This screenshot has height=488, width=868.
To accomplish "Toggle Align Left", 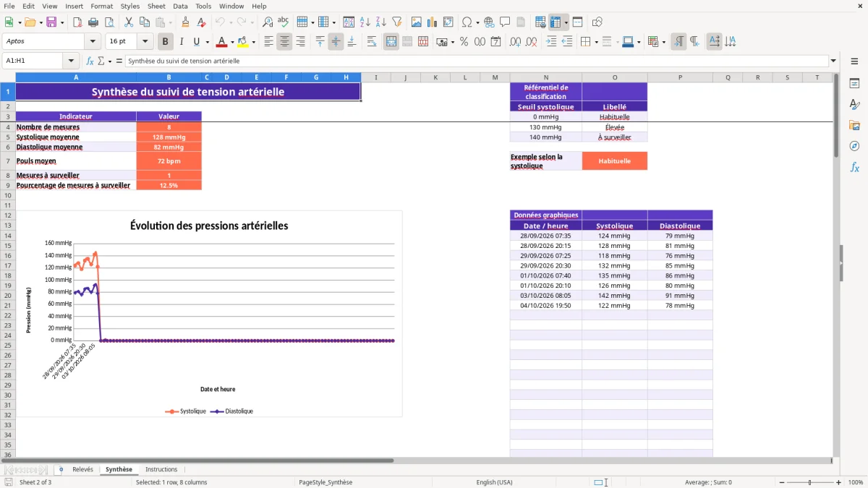I will (x=268, y=42).
